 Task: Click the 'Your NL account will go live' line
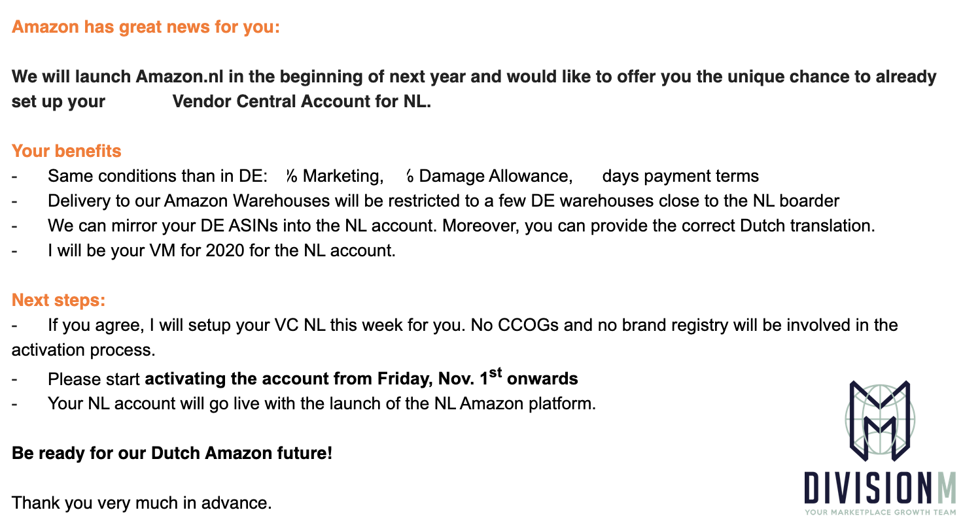pyautogui.click(x=322, y=403)
